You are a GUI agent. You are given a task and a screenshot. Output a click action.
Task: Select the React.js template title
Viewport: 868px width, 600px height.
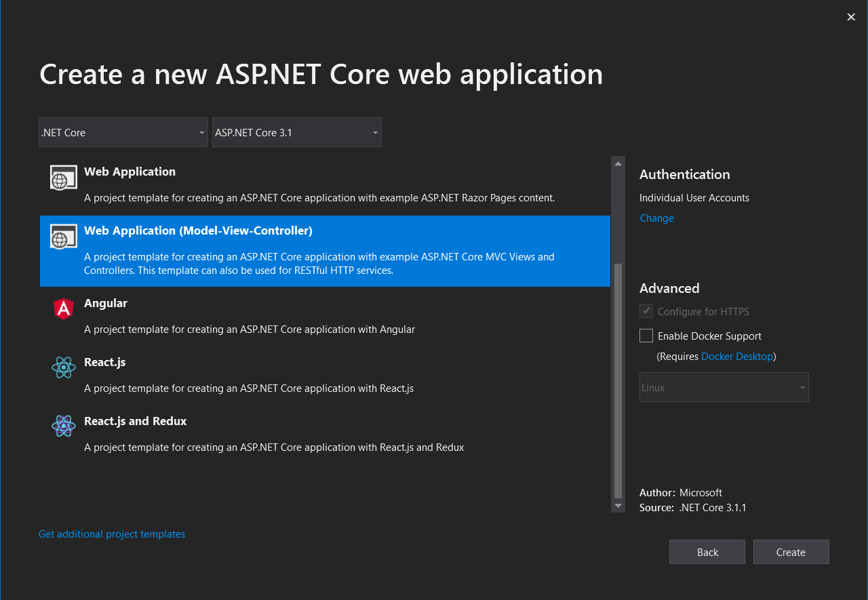click(x=105, y=362)
